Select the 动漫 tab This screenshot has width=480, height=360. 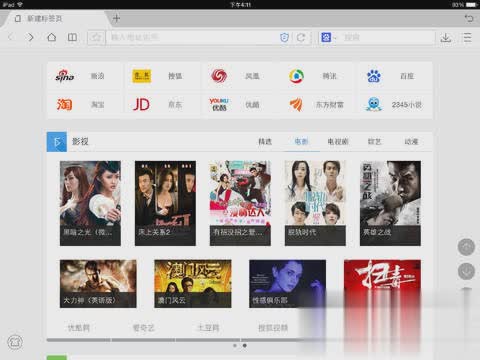pos(411,142)
